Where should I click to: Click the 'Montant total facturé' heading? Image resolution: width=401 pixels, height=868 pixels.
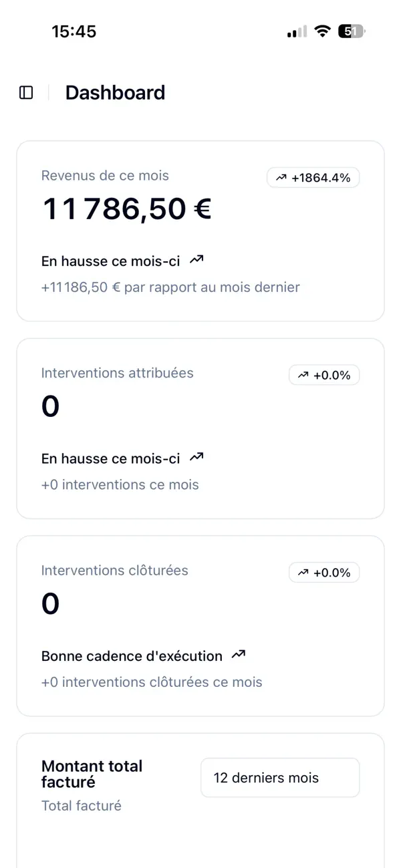pos(92,774)
